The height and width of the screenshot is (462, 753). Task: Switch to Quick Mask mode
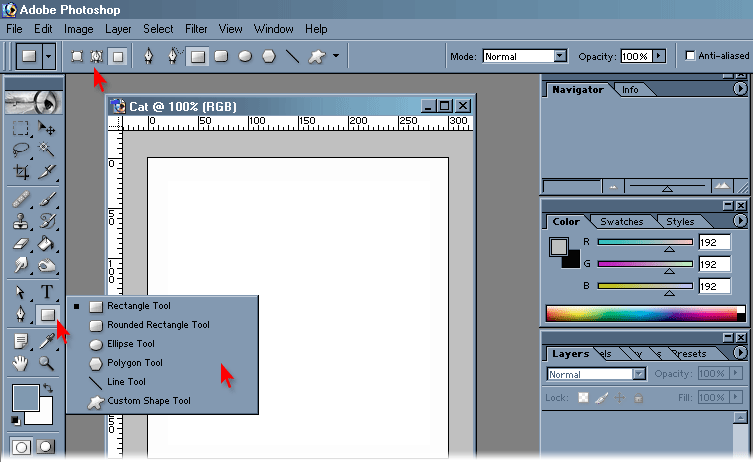tap(46, 447)
